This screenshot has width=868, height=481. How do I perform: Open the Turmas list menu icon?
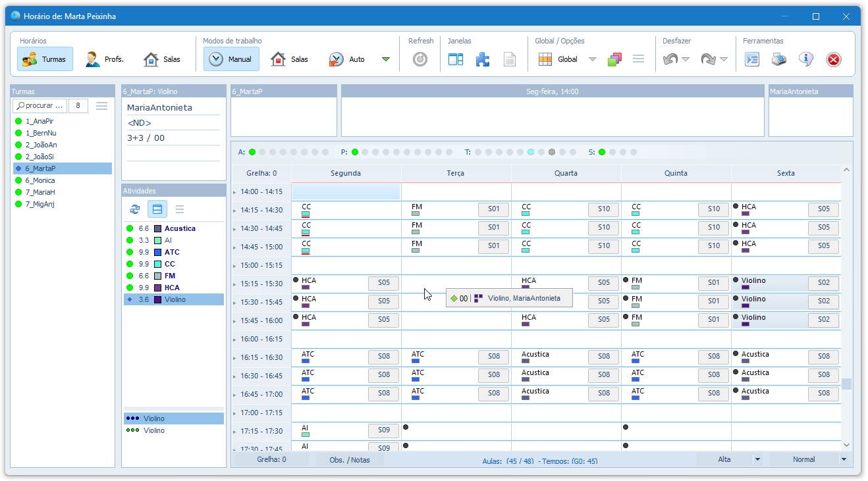pos(101,105)
